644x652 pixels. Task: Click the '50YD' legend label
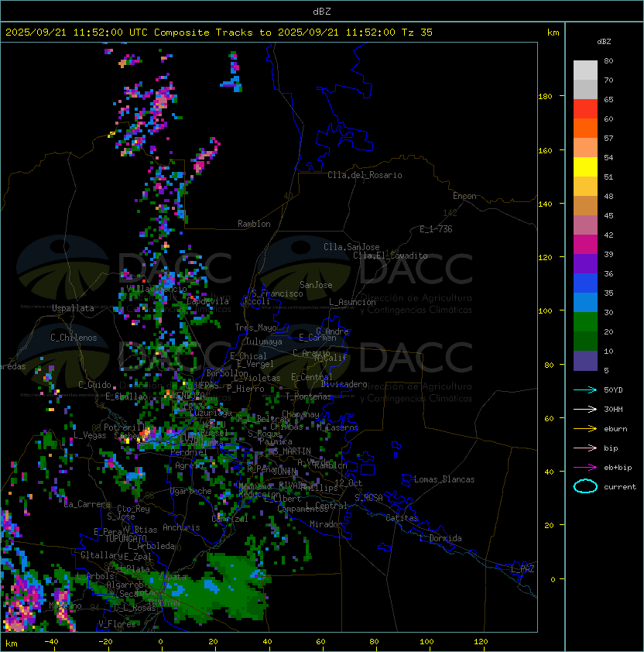(613, 390)
